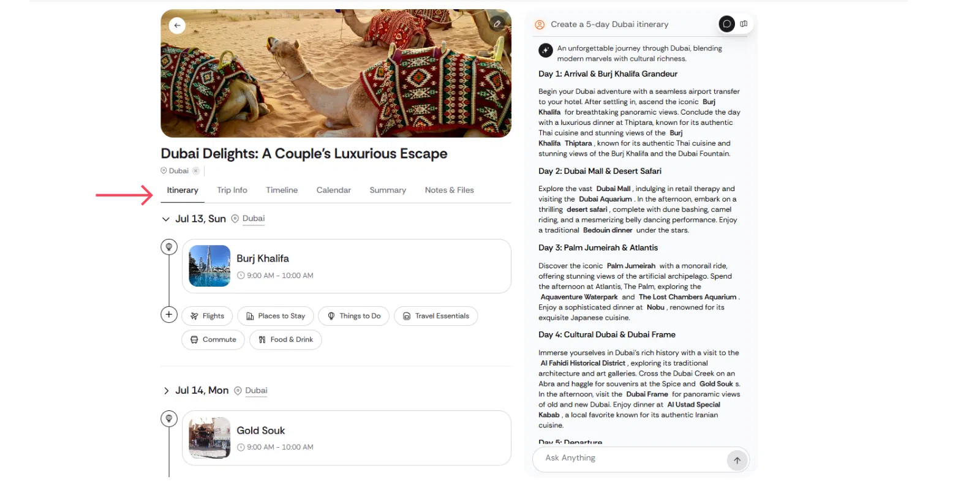The height and width of the screenshot is (490, 980).
Task: Click the edit pencil on cover image
Action: pos(497,24)
